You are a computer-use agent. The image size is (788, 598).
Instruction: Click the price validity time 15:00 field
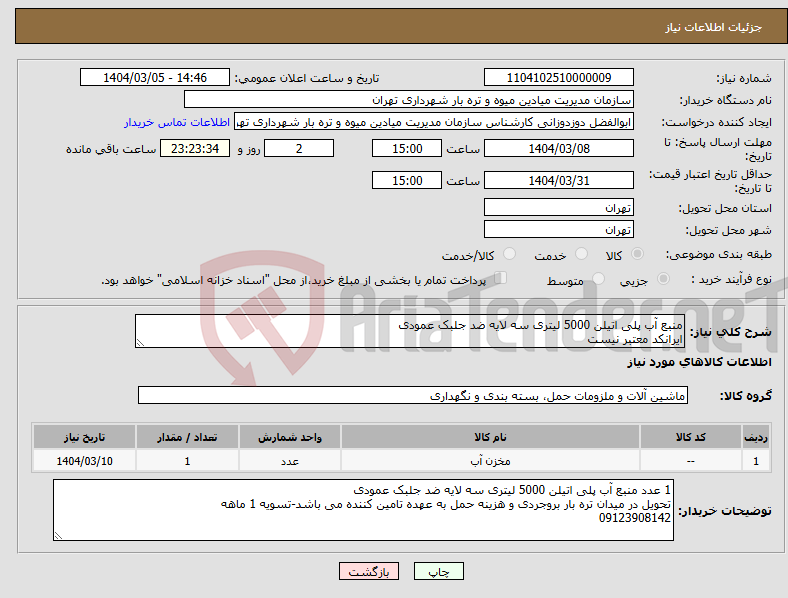pos(407,180)
